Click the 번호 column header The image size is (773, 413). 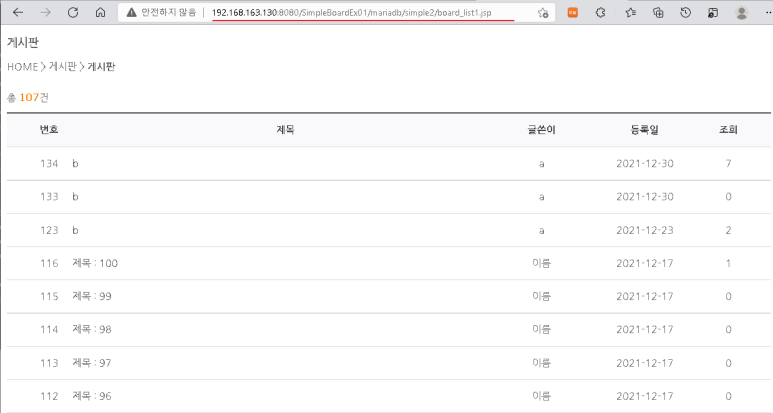point(49,130)
